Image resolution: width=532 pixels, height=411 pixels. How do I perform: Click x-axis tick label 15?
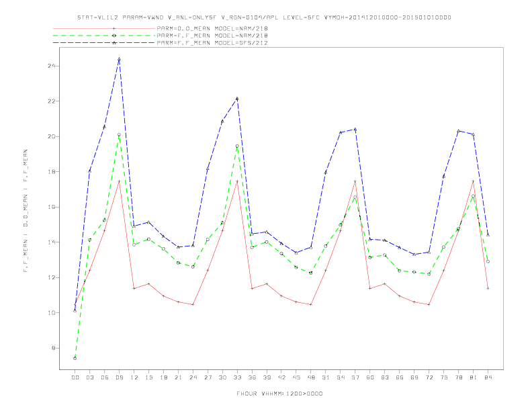pos(148,377)
